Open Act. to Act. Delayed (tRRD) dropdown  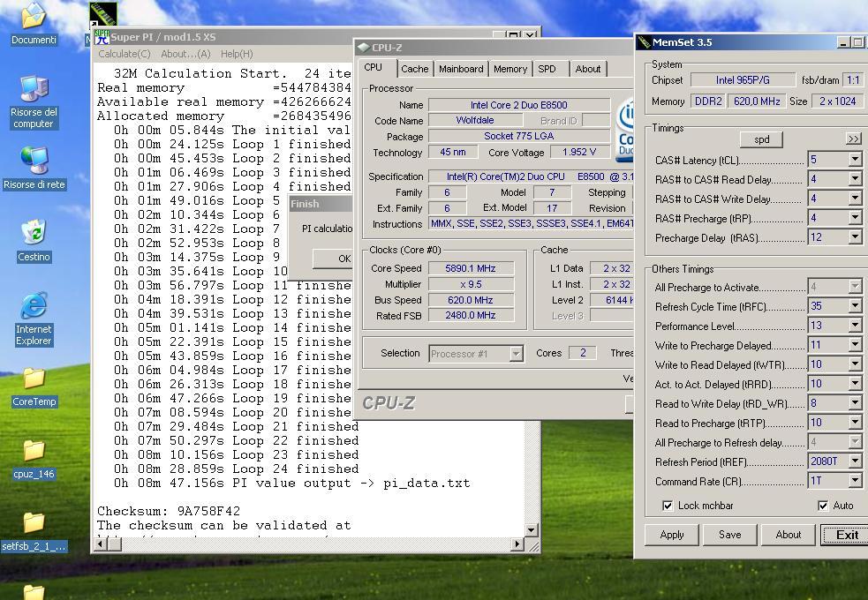tap(855, 383)
